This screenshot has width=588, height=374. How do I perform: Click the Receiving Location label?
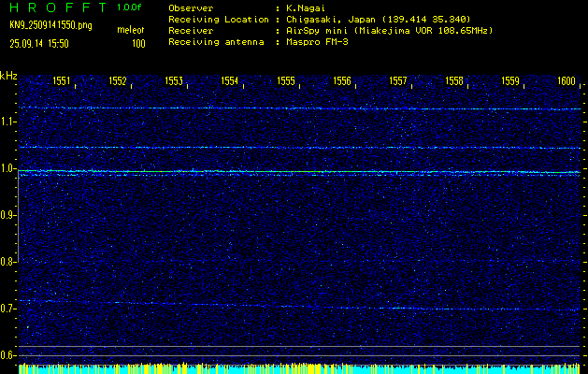point(219,19)
